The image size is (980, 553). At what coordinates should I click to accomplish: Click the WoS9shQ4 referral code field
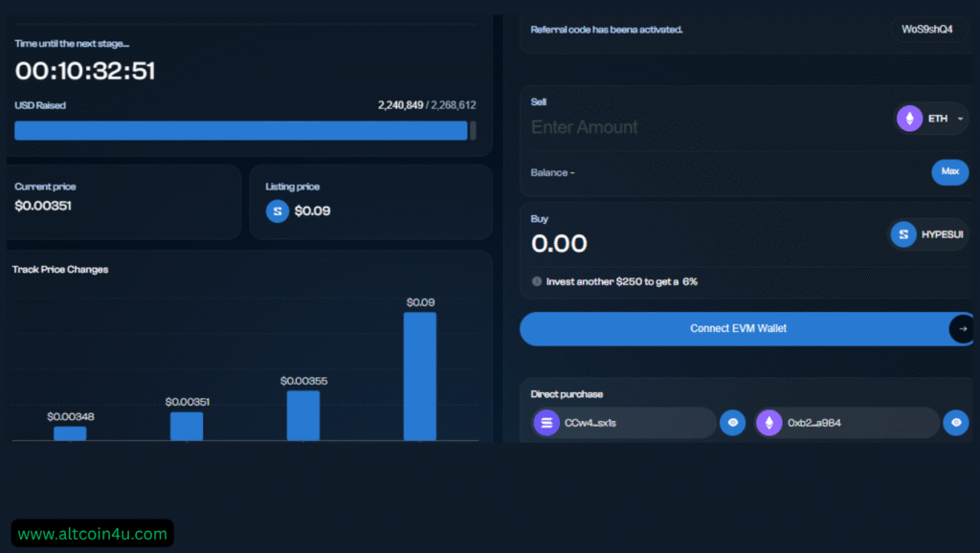(926, 30)
